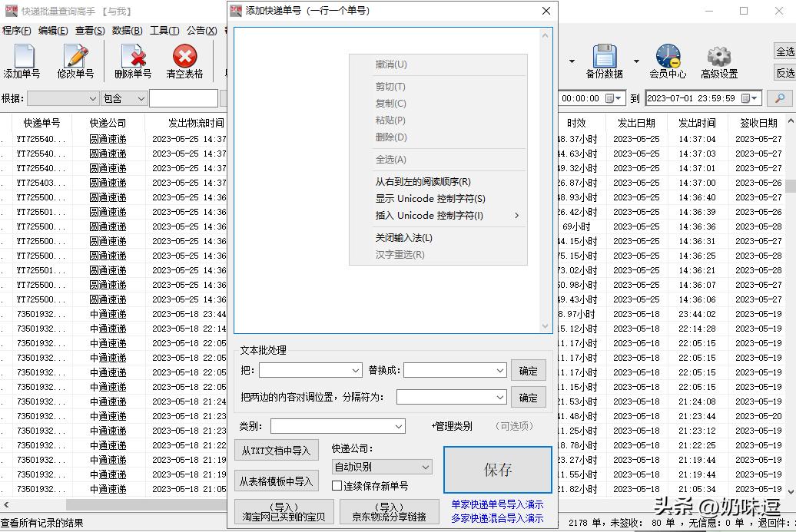Screen dimensions: 796x532
Task: Open the 编辑(E) menu
Action: pos(53,31)
